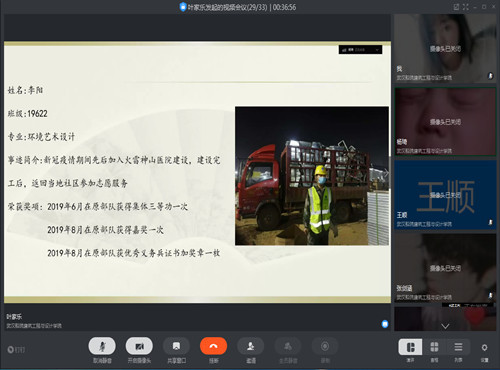Maximize the meeting window

click(x=484, y=7)
